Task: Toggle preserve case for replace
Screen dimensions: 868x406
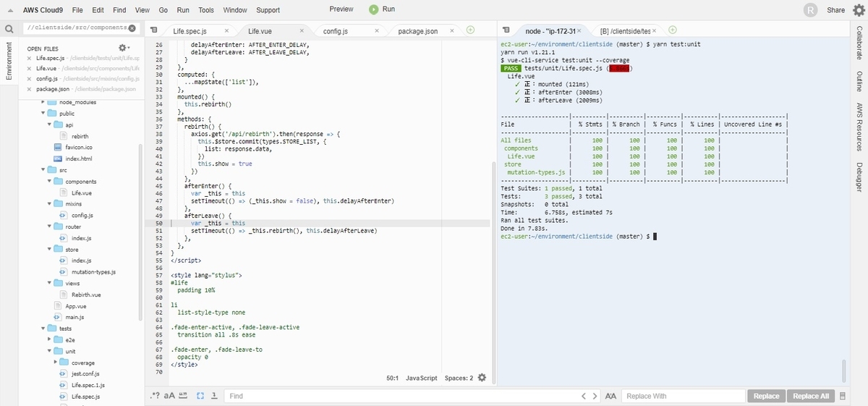Action: pyautogui.click(x=611, y=396)
